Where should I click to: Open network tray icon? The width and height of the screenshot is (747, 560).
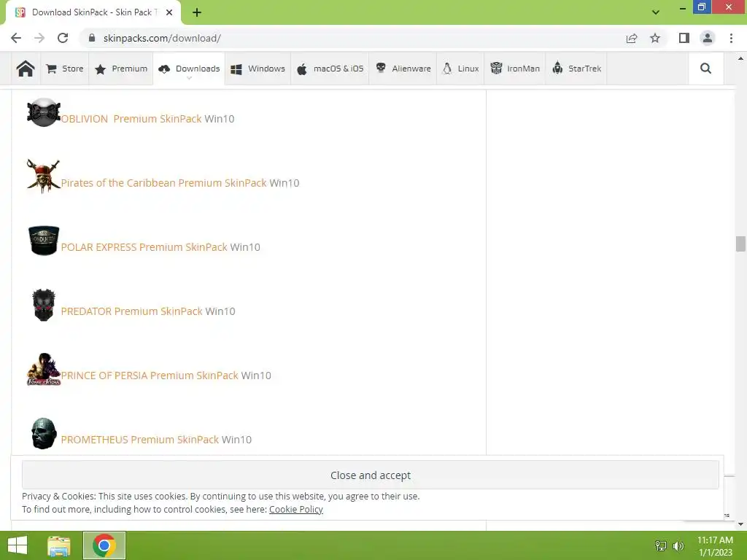[661, 545]
